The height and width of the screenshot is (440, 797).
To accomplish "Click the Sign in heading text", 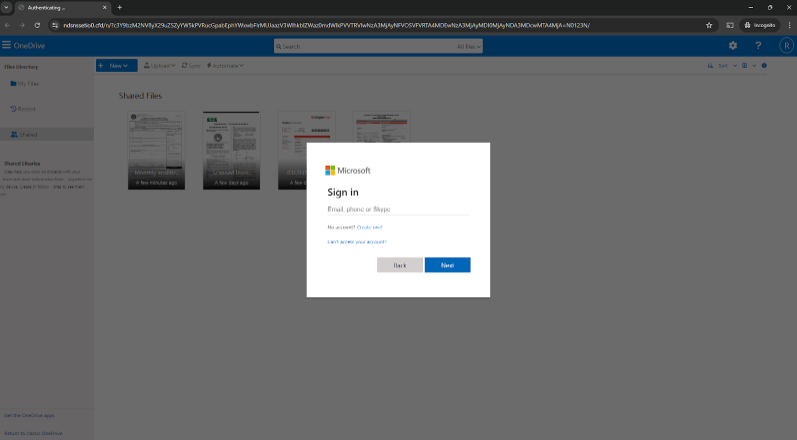I will 343,192.
